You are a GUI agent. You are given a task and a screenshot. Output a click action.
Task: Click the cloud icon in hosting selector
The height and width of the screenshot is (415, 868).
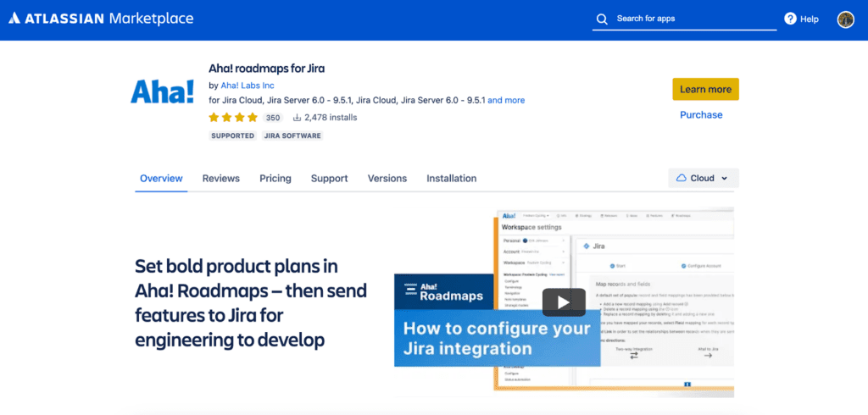tap(682, 178)
